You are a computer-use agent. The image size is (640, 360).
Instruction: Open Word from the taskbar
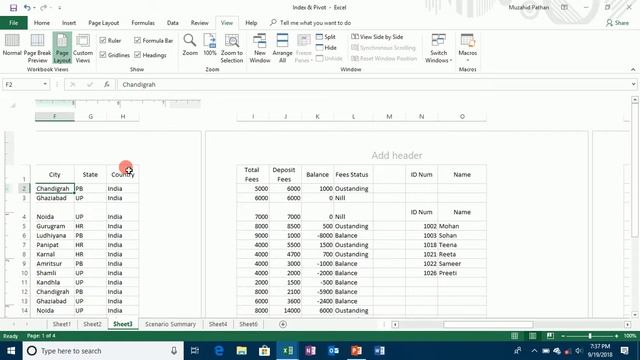point(379,351)
